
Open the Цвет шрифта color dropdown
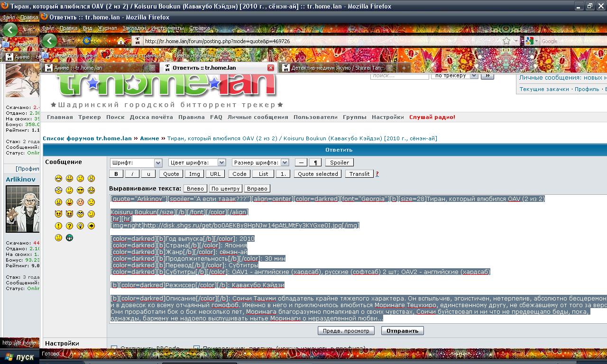tap(197, 163)
